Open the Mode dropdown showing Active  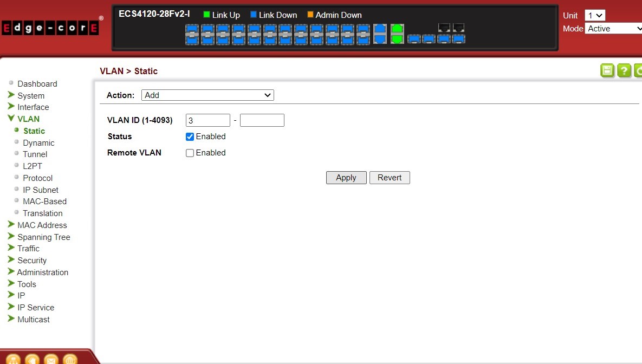click(614, 29)
